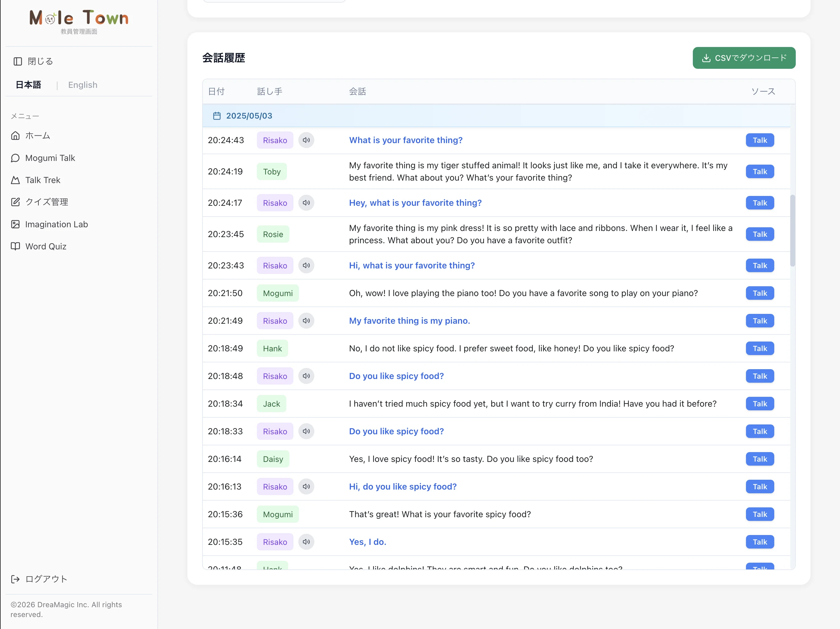Click speaker icon beside 'Yes, I do.'
Viewport: 840px width, 629px height.
click(x=306, y=542)
